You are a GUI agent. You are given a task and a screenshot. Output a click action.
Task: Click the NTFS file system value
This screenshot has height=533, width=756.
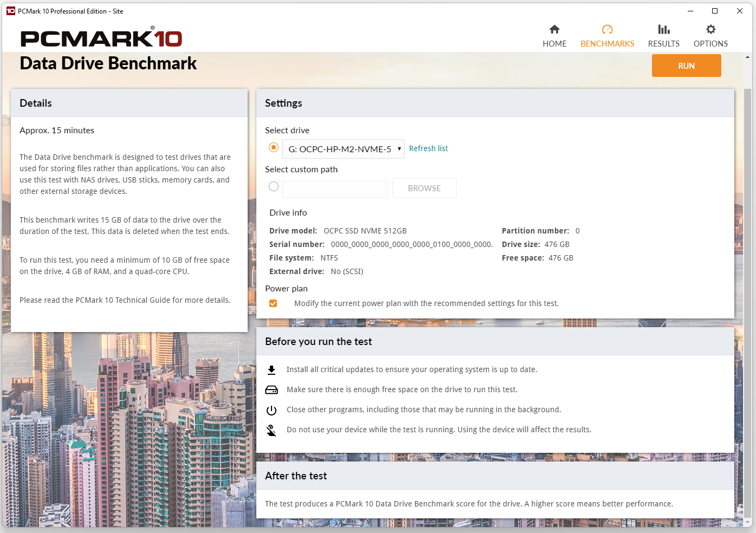point(329,258)
